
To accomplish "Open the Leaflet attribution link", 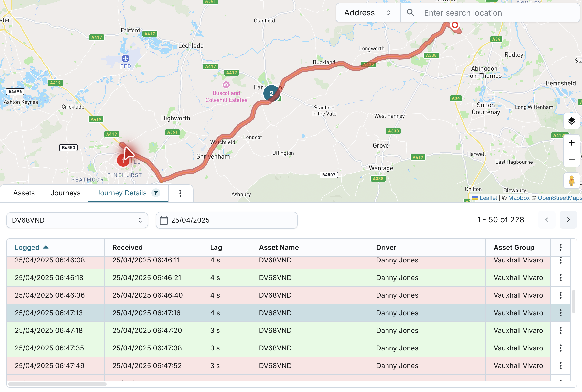I will tap(488, 198).
